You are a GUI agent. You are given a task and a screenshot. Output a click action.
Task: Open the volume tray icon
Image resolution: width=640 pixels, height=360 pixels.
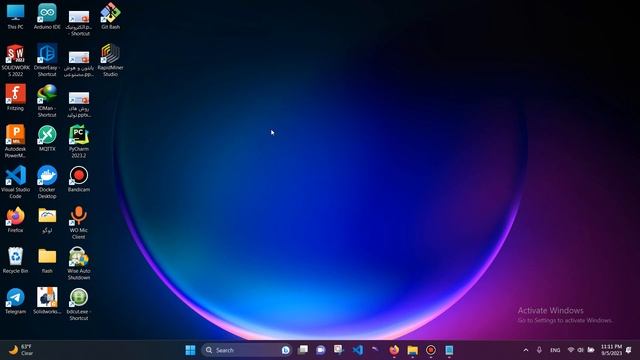580,350
